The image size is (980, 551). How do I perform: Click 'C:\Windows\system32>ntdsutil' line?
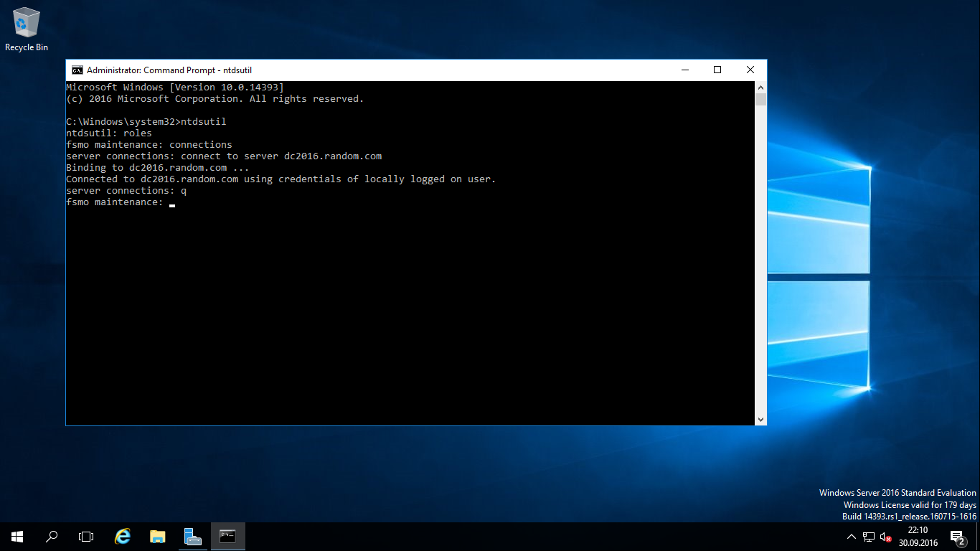coord(146,122)
